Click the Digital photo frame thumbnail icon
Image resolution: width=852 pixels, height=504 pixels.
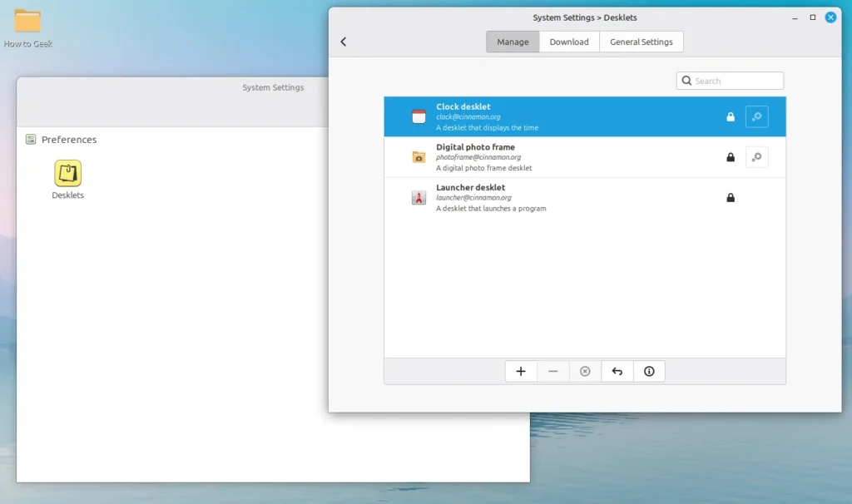(419, 156)
